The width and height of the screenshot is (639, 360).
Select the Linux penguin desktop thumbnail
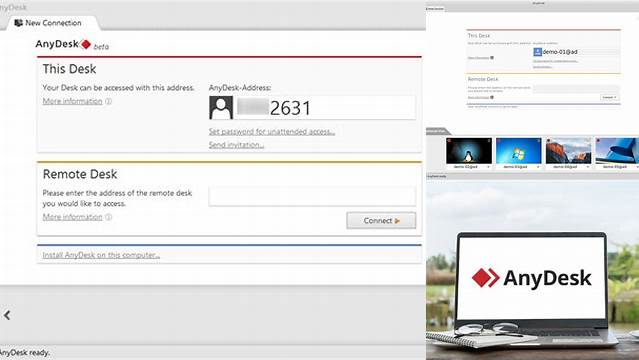point(469,151)
